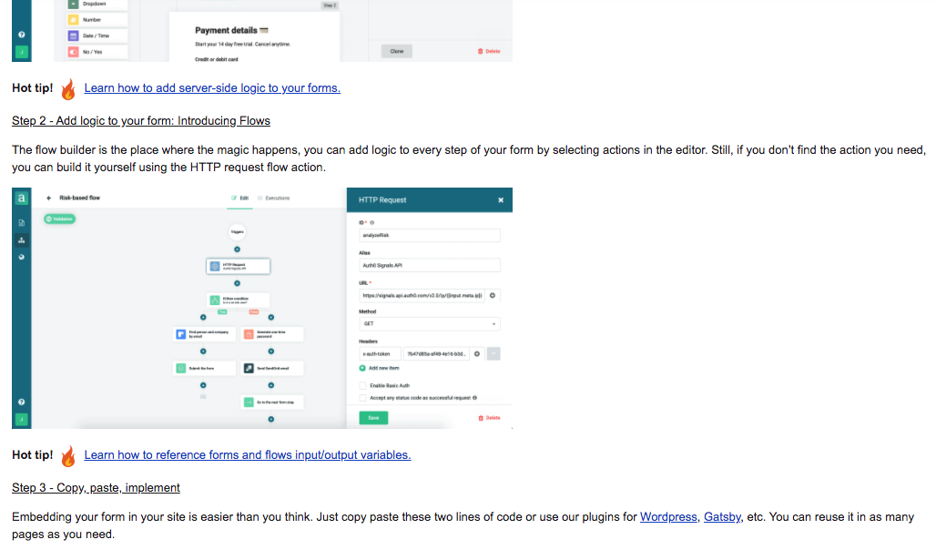Viewport: 936px width, 560px height.
Task: Select the No / Yes field type
Action: pyautogui.click(x=97, y=52)
